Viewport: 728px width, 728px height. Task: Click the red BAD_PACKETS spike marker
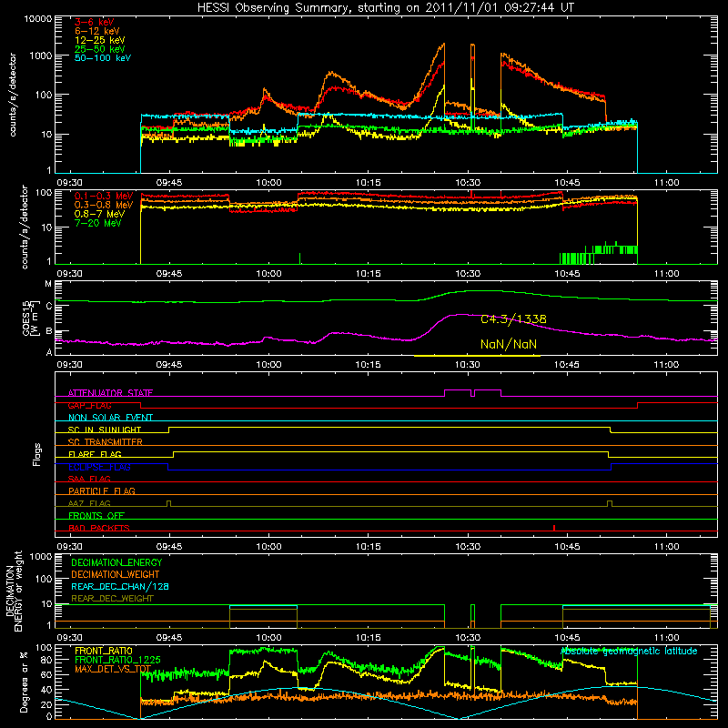point(554,528)
